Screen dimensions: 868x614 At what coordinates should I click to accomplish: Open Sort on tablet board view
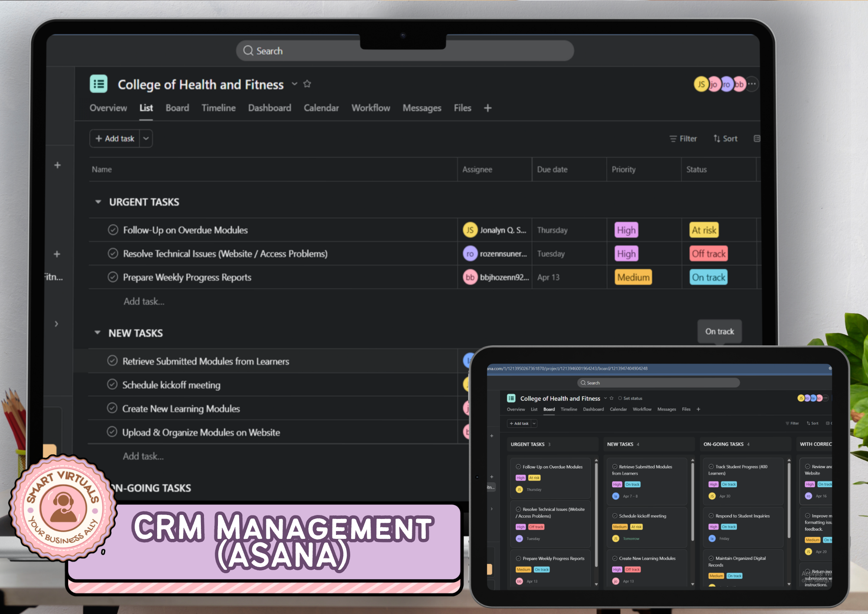pos(812,423)
